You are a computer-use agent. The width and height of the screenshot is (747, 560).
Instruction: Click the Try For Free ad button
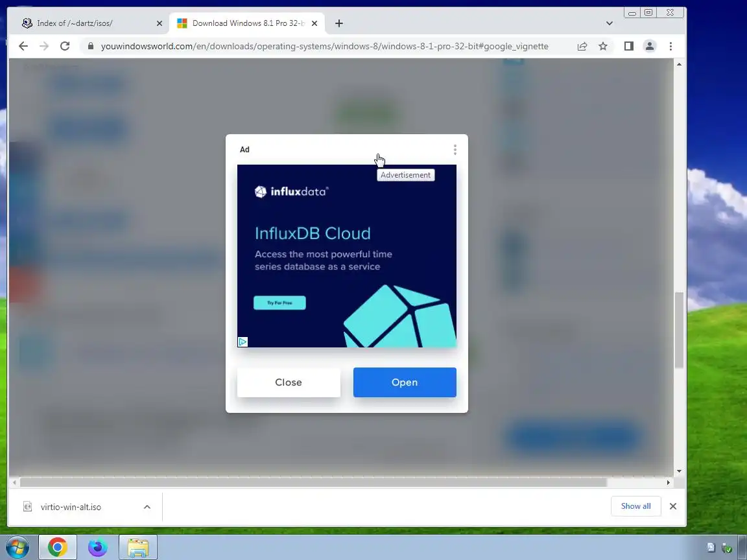(279, 303)
